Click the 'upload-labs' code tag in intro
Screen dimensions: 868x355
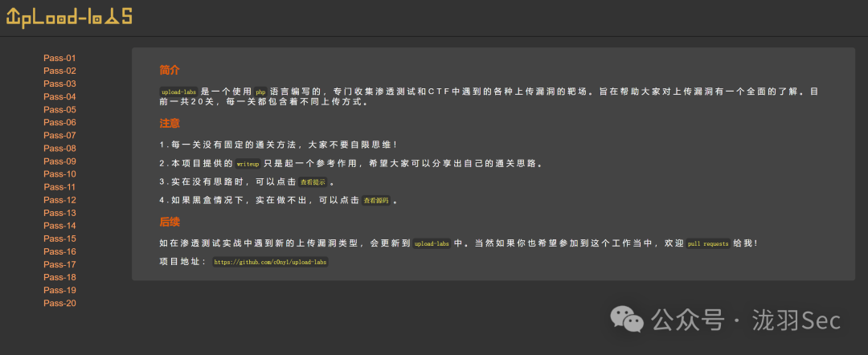[x=178, y=92]
